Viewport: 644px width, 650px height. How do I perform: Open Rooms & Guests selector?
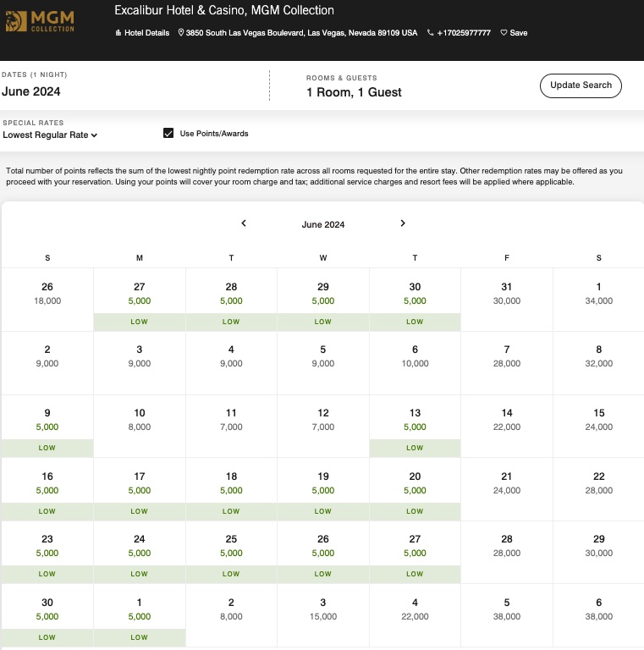(x=354, y=91)
